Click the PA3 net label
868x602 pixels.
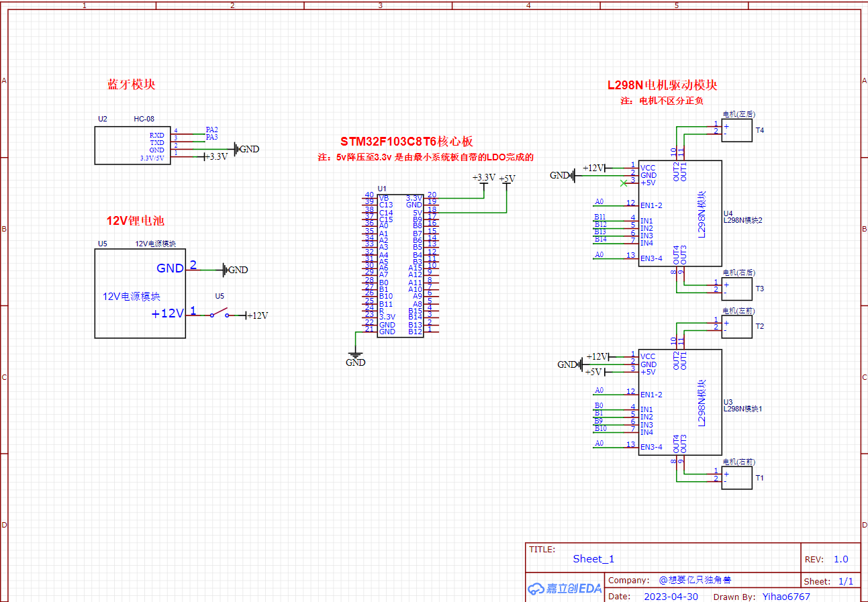(211, 137)
